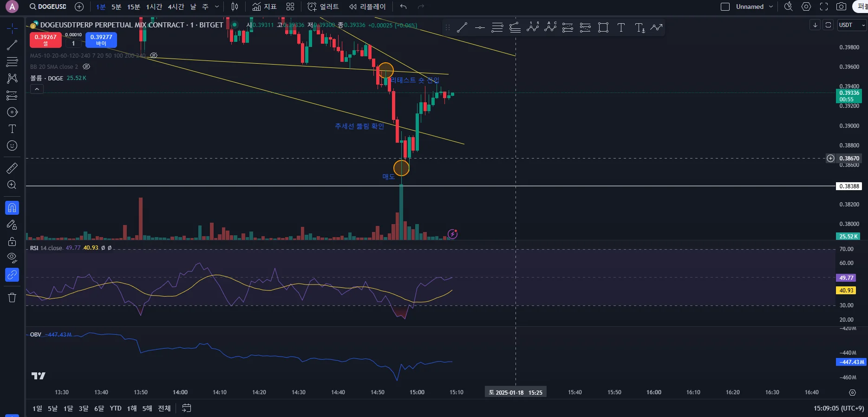Toggle visibility of the MA5-10-20-60-120-240 indicator
This screenshot has width=868, height=417.
154,55
